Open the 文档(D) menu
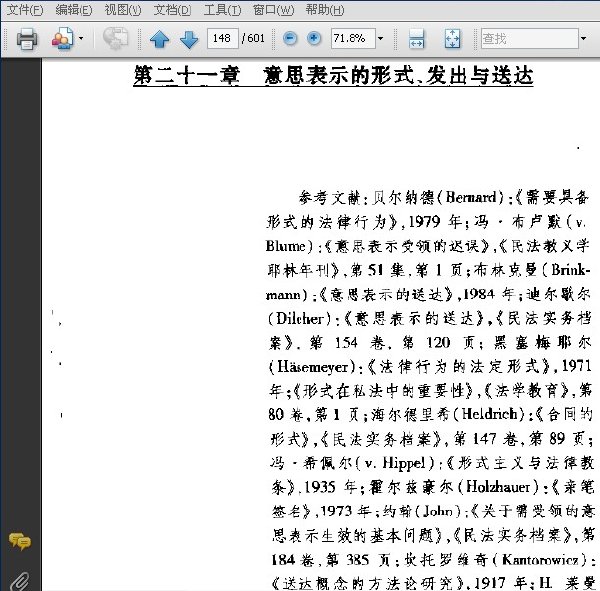Screen dimensions: 600x591 (x=172, y=10)
